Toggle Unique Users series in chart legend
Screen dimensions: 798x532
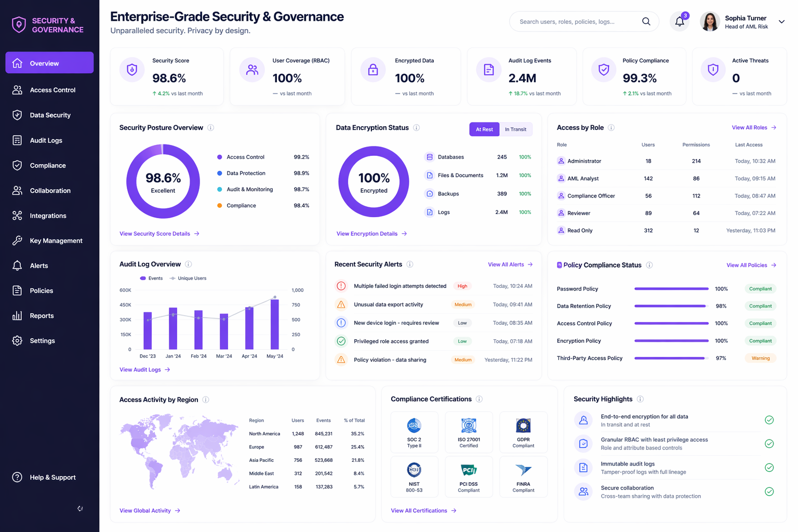pyautogui.click(x=188, y=278)
